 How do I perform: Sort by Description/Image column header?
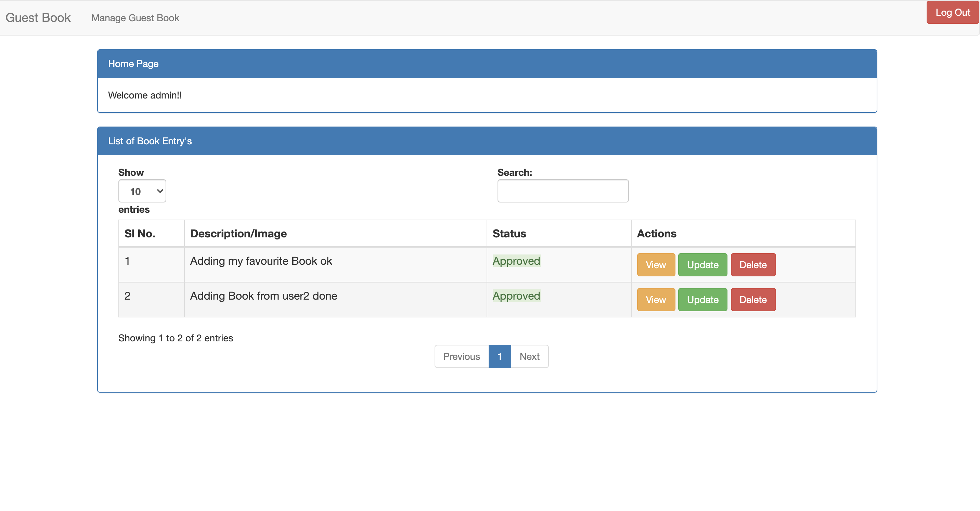click(x=238, y=234)
